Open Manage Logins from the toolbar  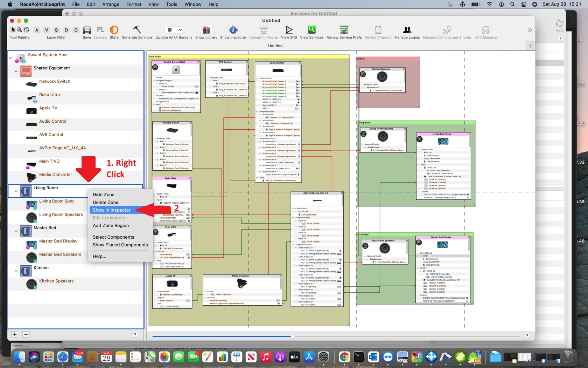[x=407, y=30]
